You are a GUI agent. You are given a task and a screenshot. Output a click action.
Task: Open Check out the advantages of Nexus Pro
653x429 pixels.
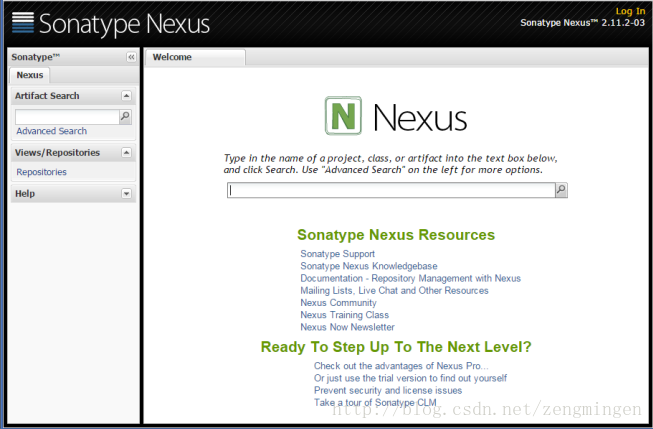pos(401,366)
